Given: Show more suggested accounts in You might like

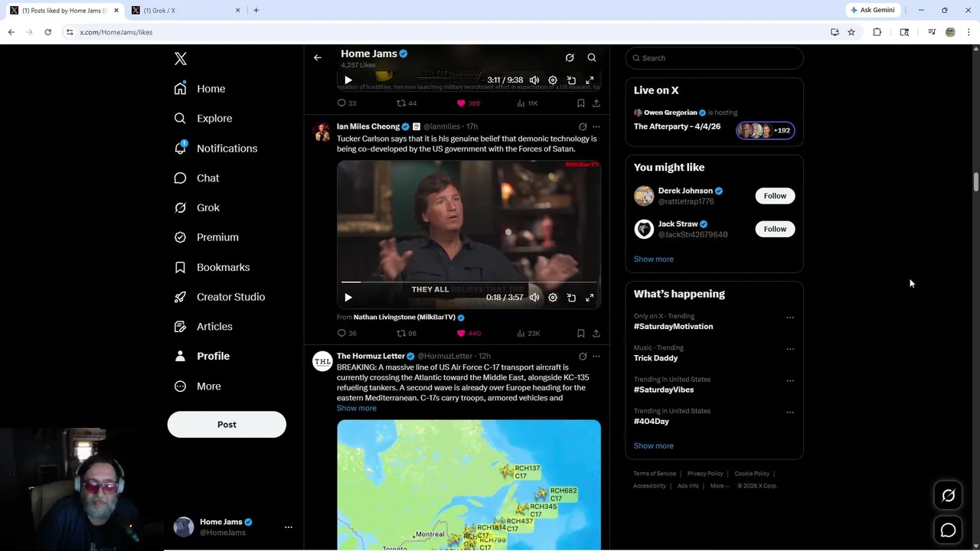Looking at the screenshot, I should point(654,259).
